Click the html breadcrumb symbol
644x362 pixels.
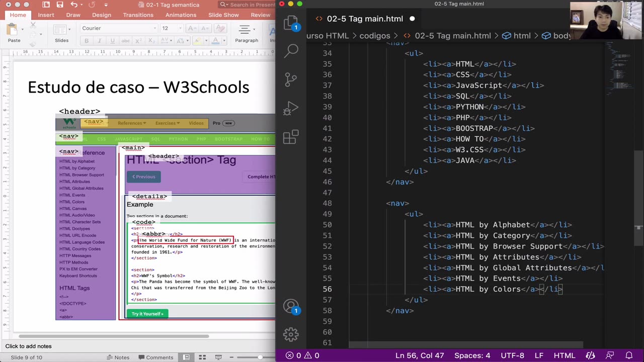[x=516, y=36]
